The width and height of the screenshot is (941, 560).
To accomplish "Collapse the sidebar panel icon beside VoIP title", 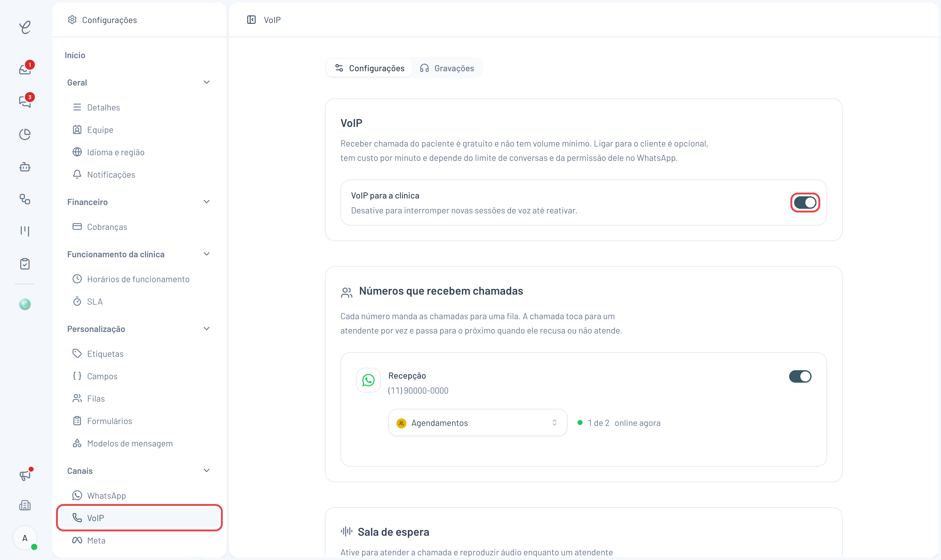I will tap(251, 20).
